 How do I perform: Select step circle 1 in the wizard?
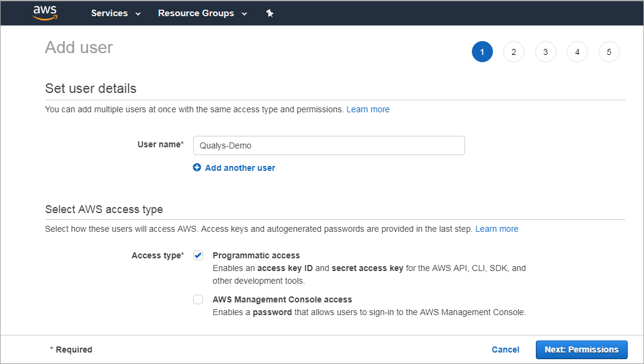[x=482, y=52]
